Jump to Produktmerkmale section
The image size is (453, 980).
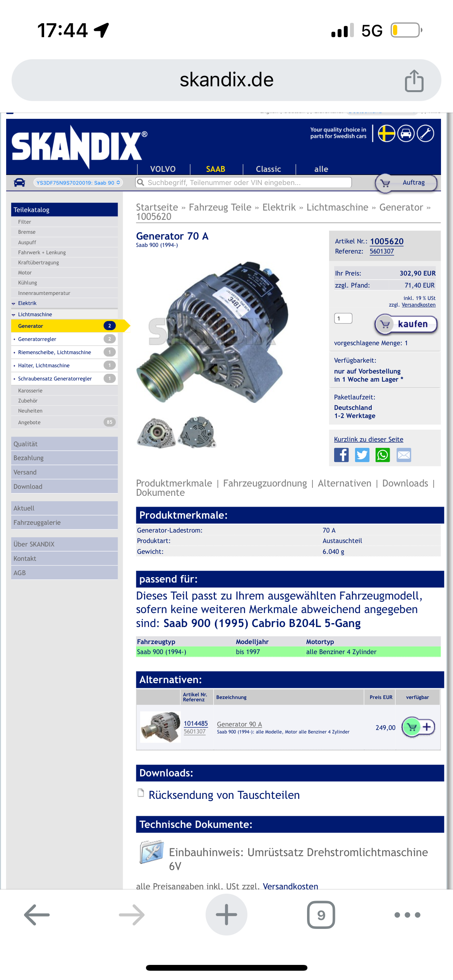pyautogui.click(x=174, y=483)
